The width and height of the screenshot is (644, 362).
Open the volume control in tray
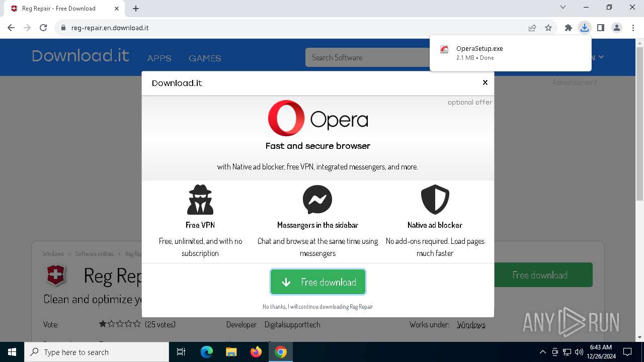(579, 352)
